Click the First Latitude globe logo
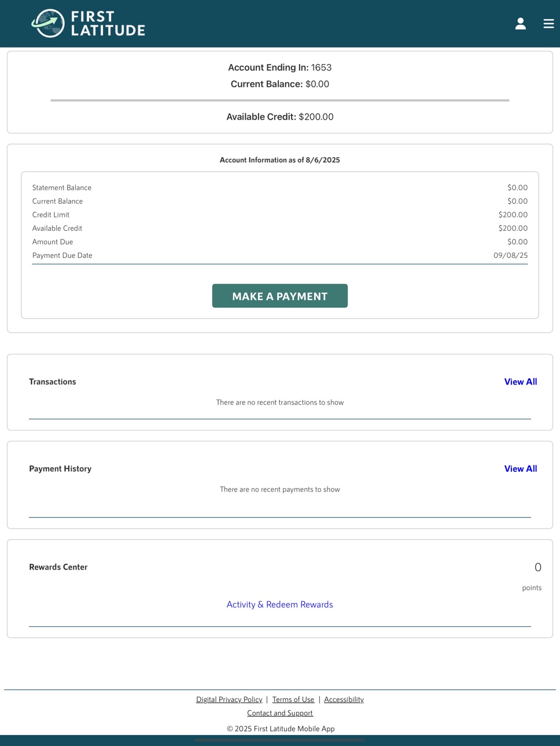Image resolution: width=560 pixels, height=746 pixels. point(48,23)
